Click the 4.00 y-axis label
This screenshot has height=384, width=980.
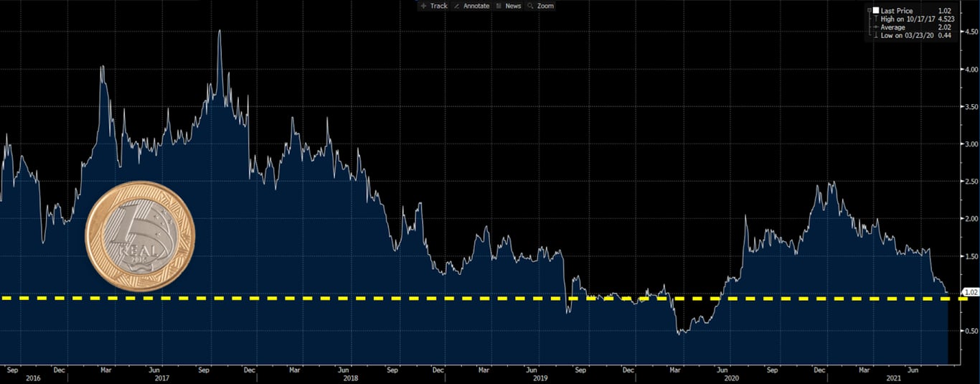[x=971, y=69]
